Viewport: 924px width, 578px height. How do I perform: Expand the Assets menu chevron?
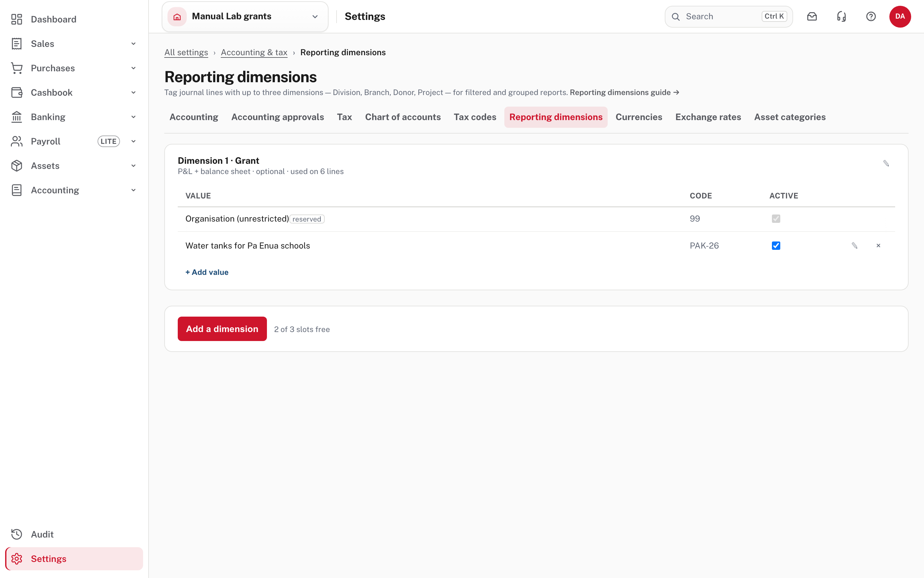133,165
